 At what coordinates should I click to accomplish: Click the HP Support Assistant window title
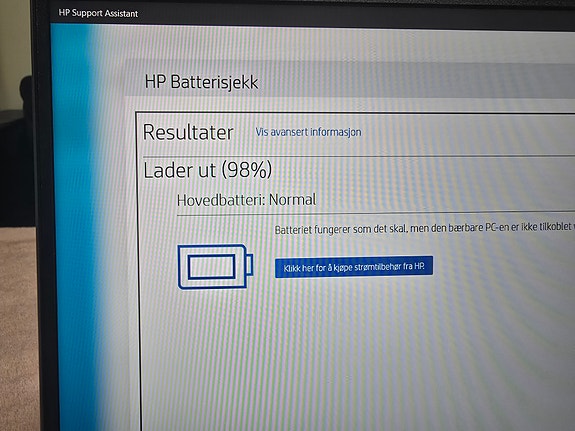coord(98,13)
